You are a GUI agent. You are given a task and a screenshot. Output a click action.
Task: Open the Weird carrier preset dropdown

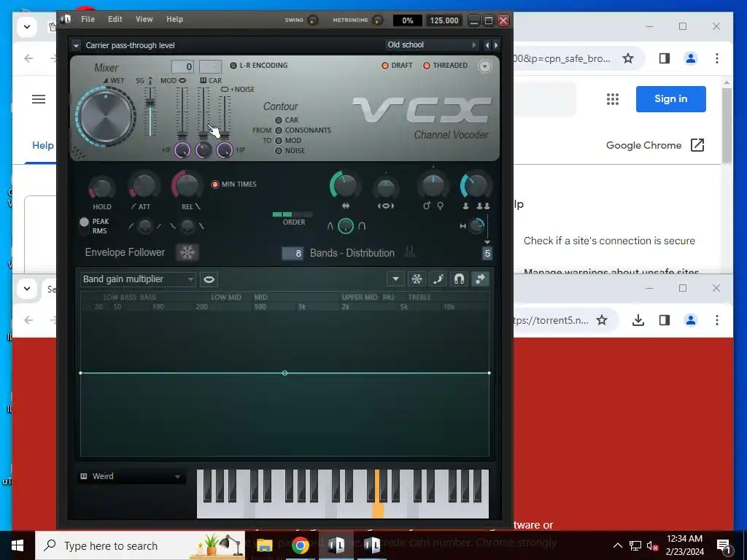click(131, 476)
